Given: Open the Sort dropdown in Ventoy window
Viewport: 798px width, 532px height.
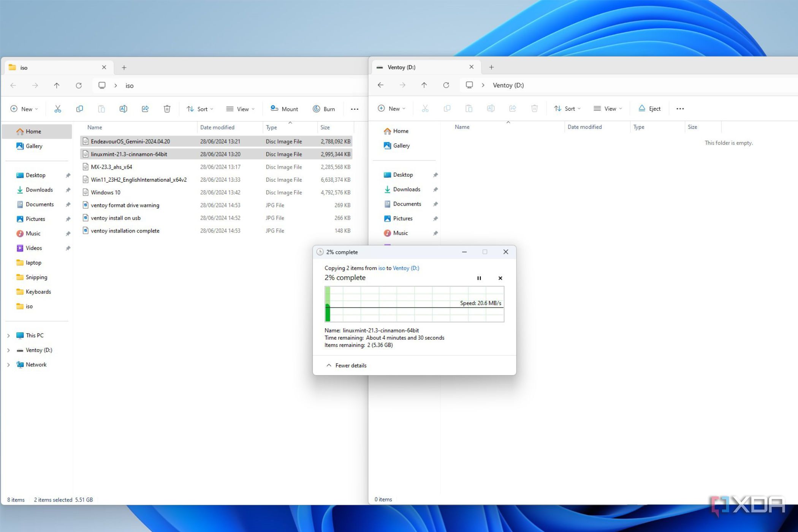Looking at the screenshot, I should point(567,109).
